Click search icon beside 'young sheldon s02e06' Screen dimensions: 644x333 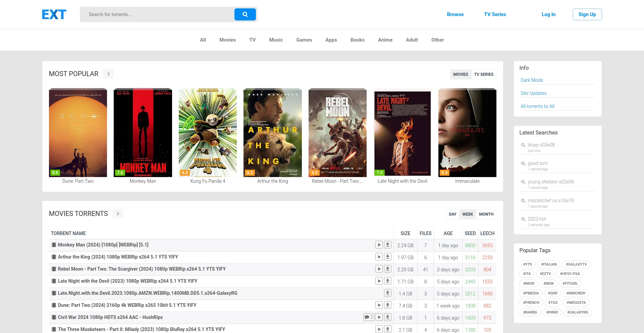(x=523, y=182)
